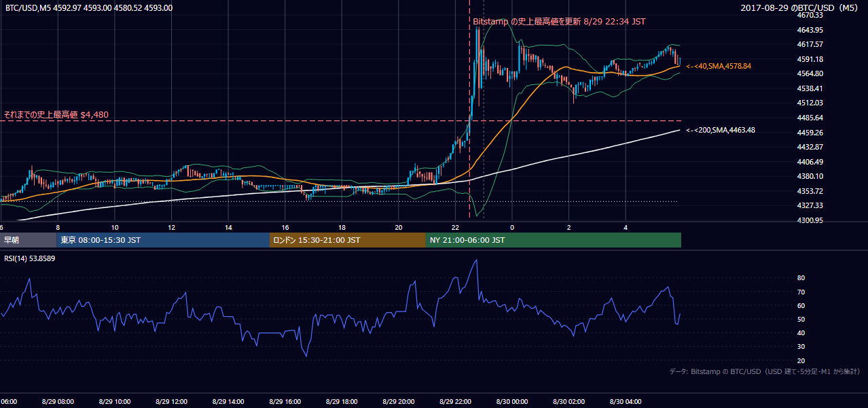Click the それまでの史上最高値 $4,480 label
This screenshot has height=408, width=868.
click(56, 115)
